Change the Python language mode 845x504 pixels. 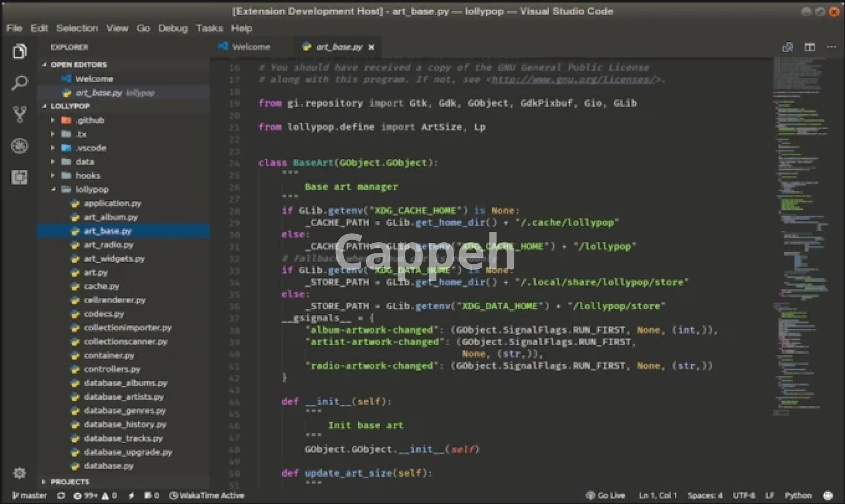pos(797,496)
